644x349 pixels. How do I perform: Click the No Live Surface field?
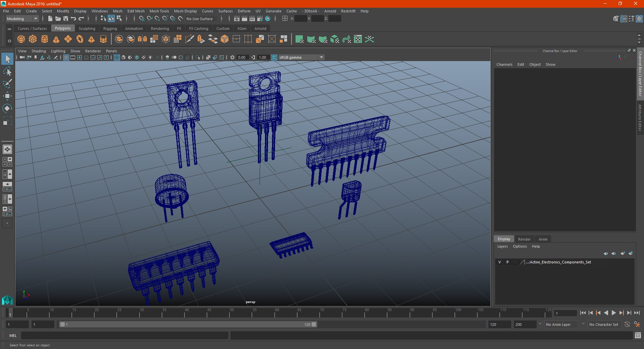202,19
